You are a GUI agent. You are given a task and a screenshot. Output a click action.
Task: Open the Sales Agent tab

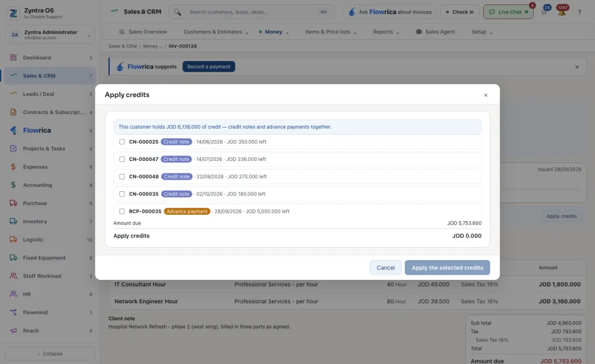click(435, 32)
